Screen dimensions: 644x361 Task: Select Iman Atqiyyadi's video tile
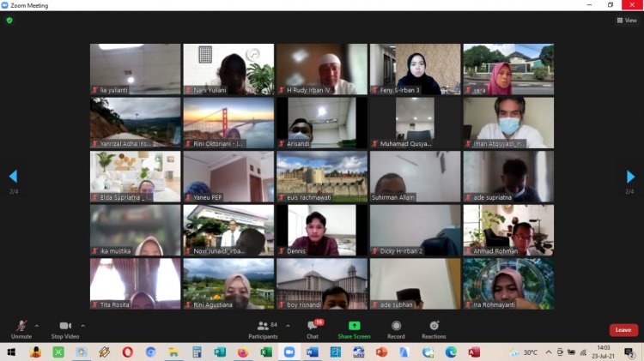coord(508,123)
